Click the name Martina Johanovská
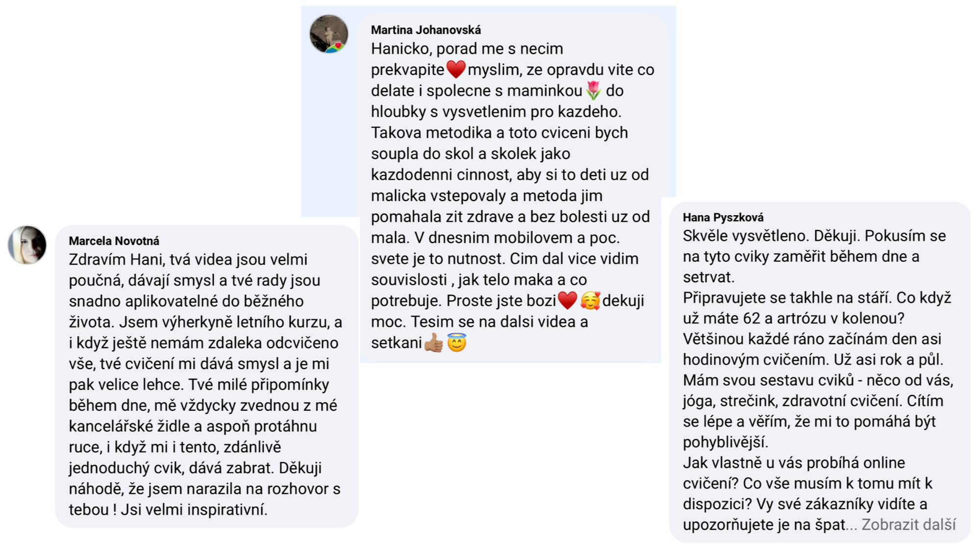Screen dimensions: 980x548 point(426,30)
